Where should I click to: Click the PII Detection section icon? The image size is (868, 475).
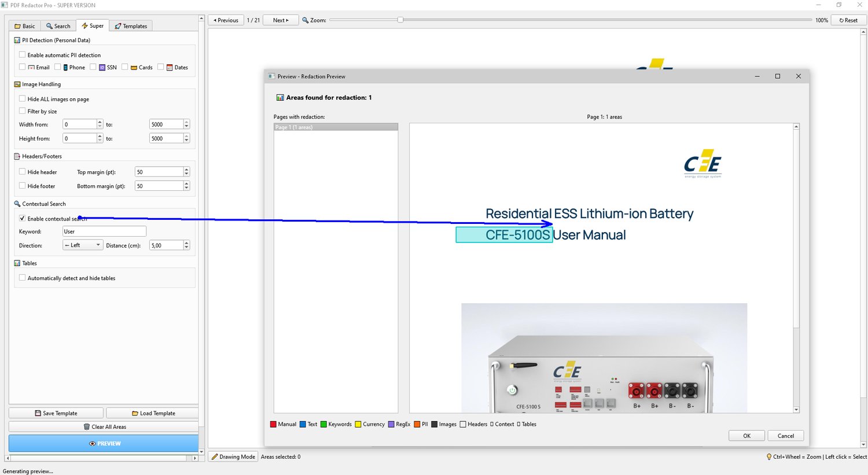[x=17, y=40]
